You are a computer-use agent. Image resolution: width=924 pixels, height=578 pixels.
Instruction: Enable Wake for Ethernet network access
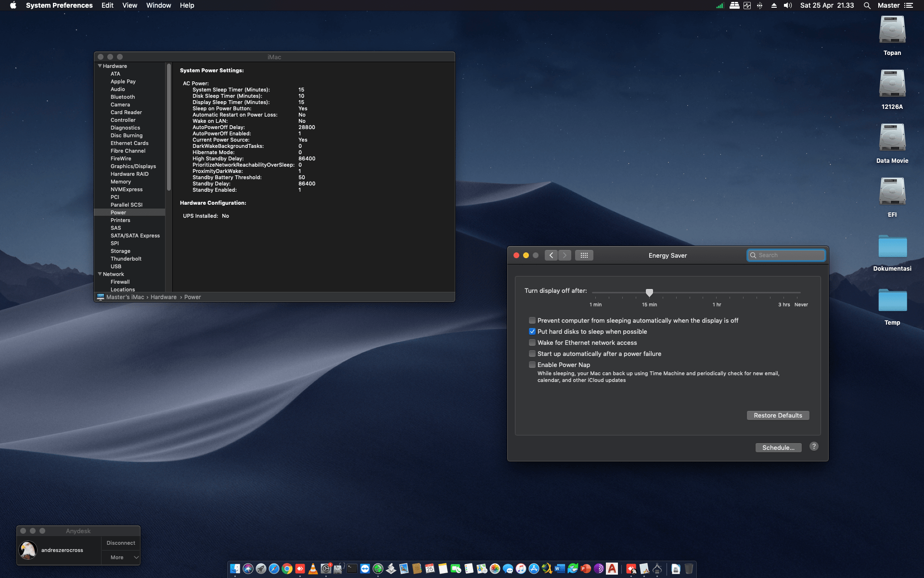tap(532, 342)
